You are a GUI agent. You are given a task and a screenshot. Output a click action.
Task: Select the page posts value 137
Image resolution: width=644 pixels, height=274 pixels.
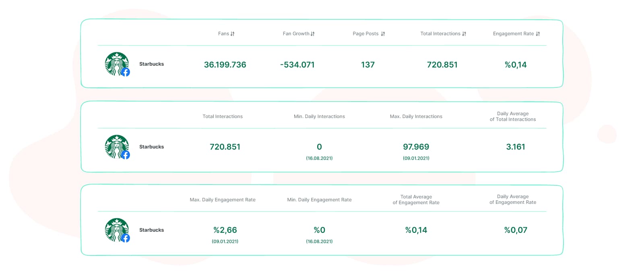point(368,64)
